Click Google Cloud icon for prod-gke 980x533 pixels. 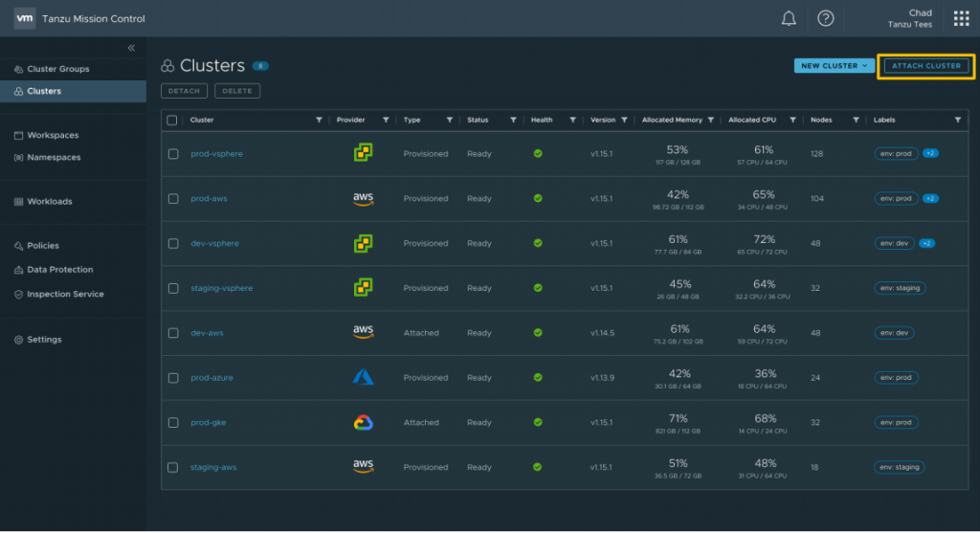click(x=363, y=422)
